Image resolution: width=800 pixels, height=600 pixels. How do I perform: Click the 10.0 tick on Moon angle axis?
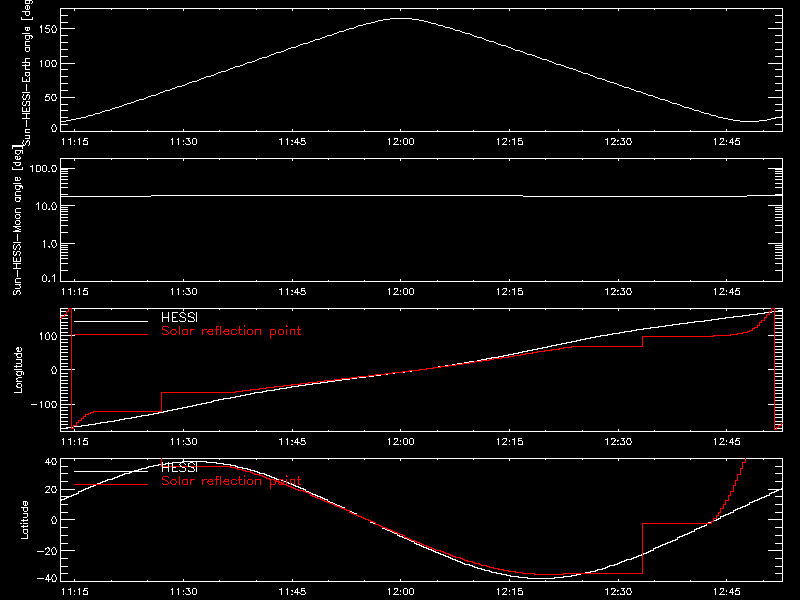46,207
